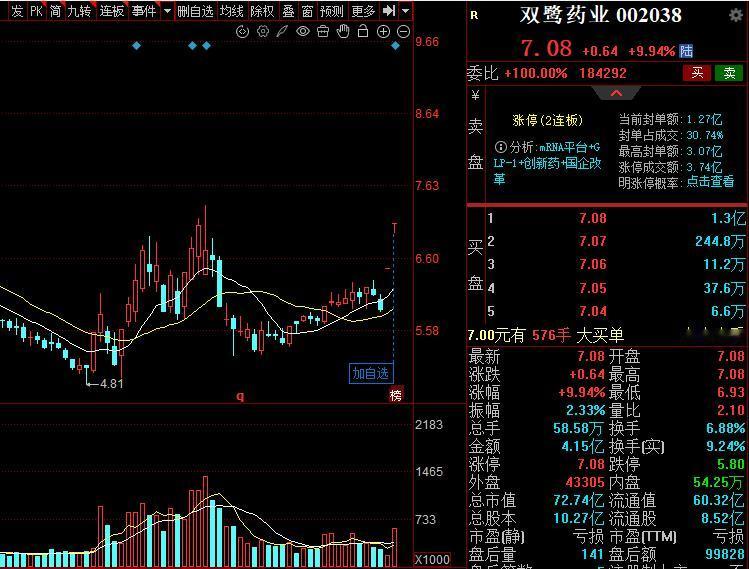Click 删自选 to remove from watchlist
This screenshot has height=569, width=749.
[195, 11]
